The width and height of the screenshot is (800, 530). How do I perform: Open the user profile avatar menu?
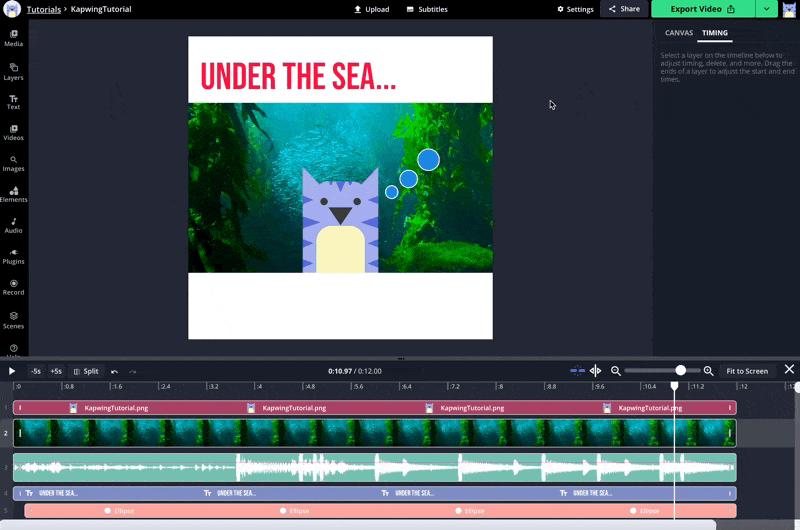789,9
